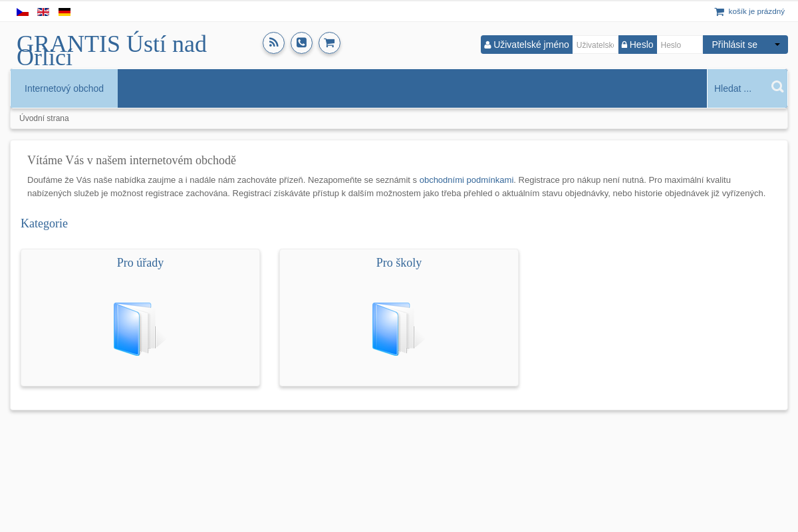Image resolution: width=798 pixels, height=532 pixels.
Task: Open the Pro úřady folder icon
Action: click(139, 329)
